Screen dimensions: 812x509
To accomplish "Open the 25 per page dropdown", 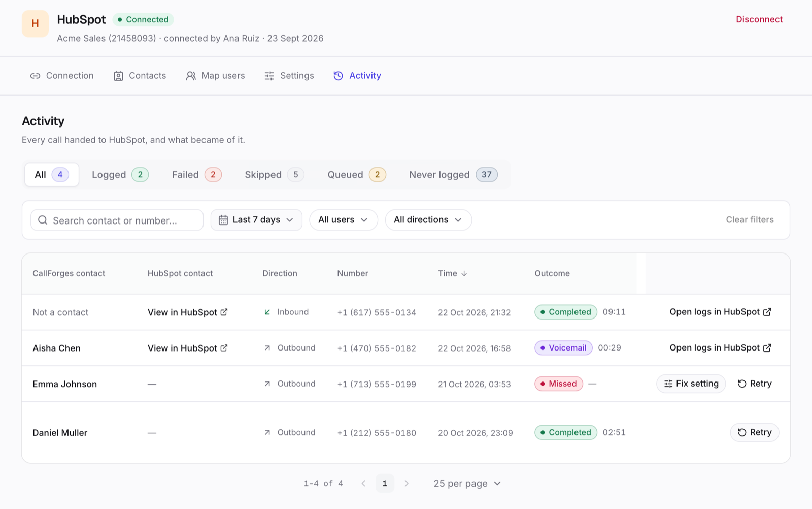I will 467,483.
